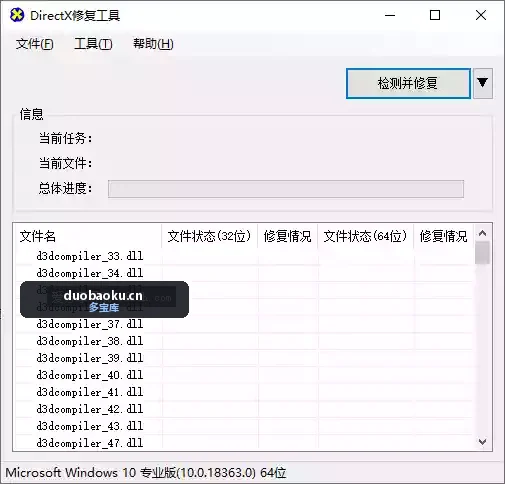Click the file list scrollbar thumb
The height and width of the screenshot is (484, 505).
tap(482, 253)
